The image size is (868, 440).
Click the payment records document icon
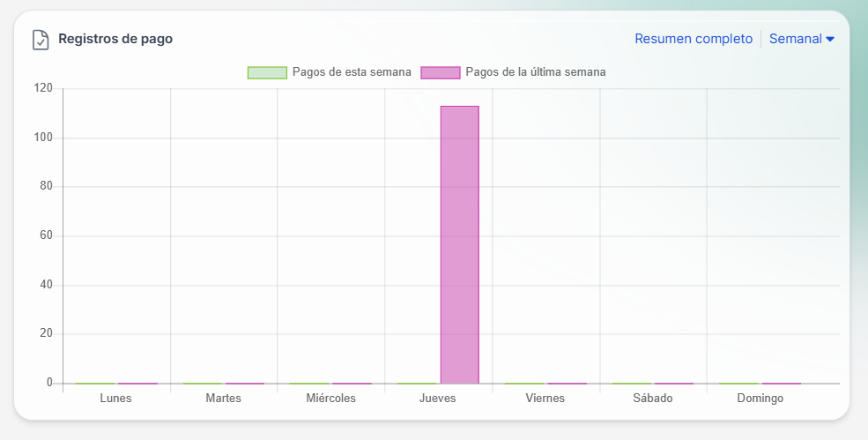click(41, 40)
